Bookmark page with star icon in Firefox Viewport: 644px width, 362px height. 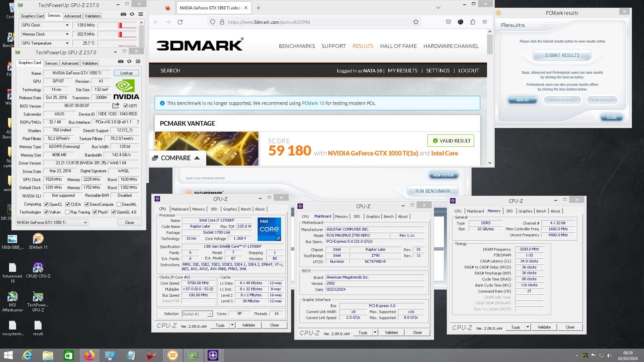[416, 22]
